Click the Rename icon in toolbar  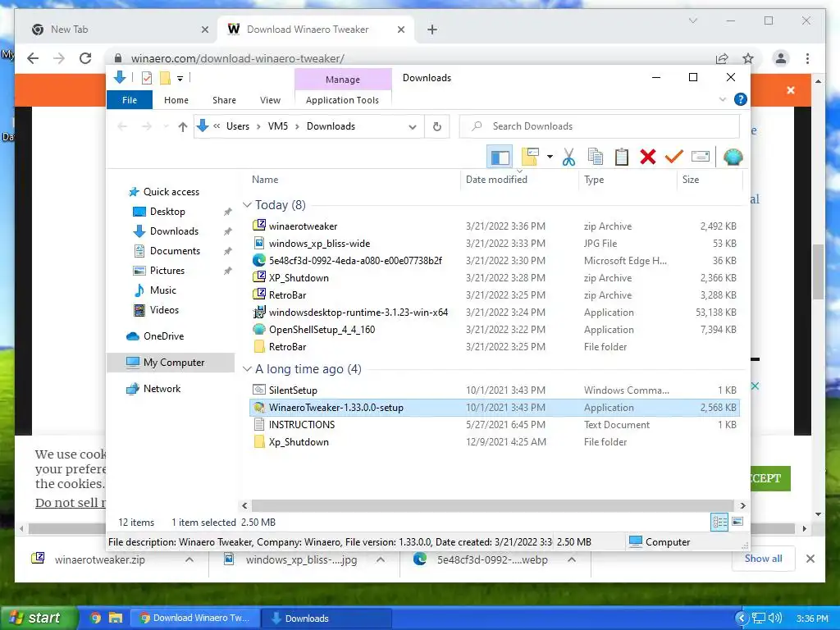[x=701, y=157]
